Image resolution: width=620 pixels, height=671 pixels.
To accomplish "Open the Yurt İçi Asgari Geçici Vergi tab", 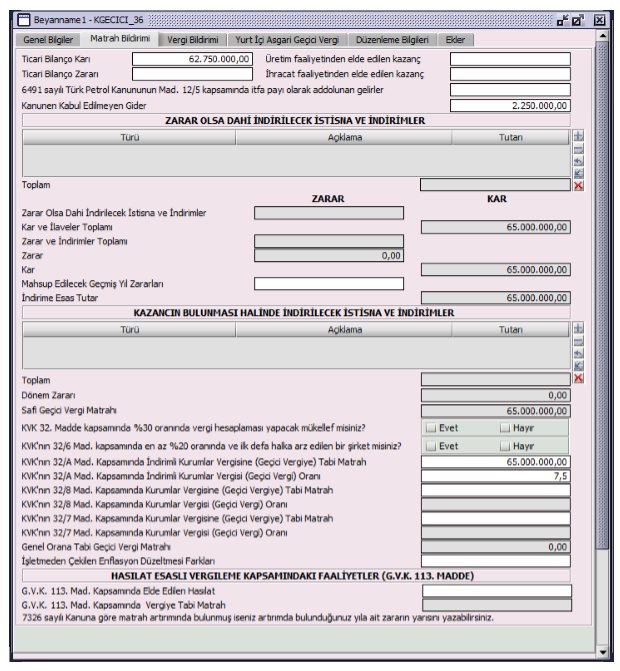I will pyautogui.click(x=287, y=40).
